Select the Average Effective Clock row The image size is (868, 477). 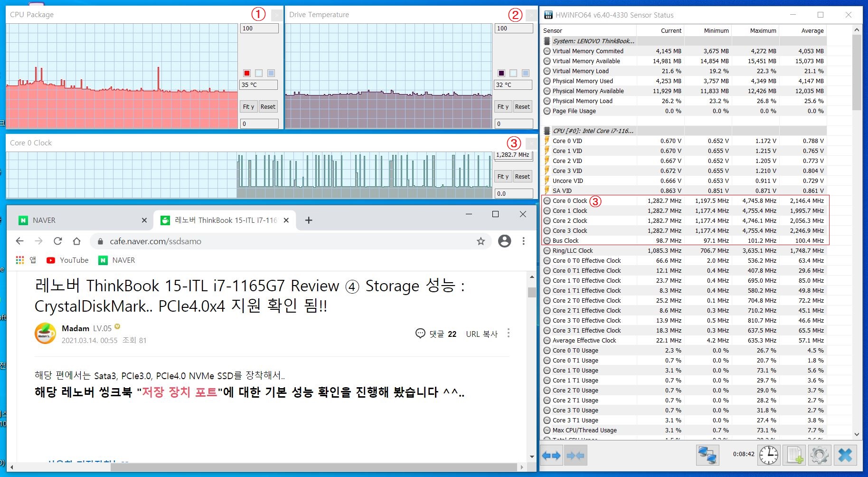coord(684,340)
